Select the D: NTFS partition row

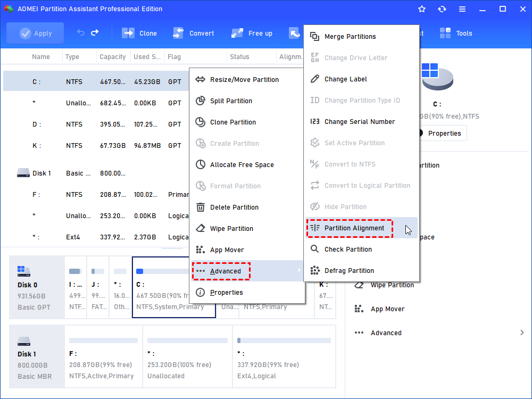96,124
